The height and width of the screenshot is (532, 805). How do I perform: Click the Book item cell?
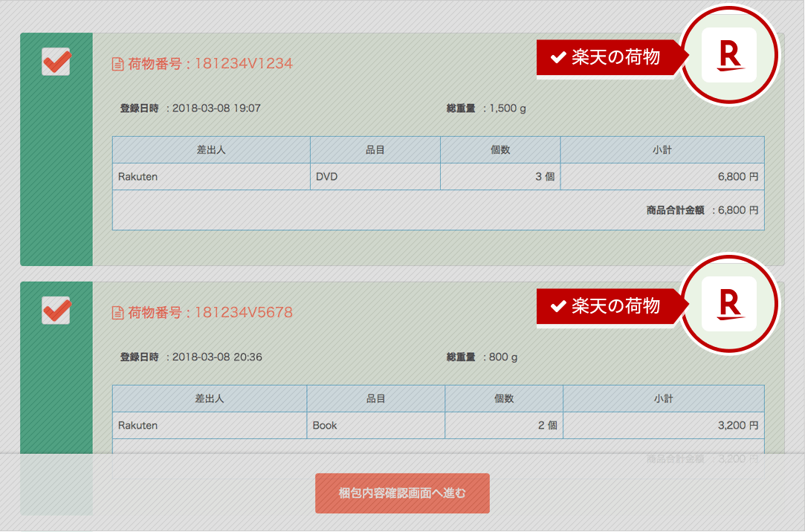(x=376, y=425)
